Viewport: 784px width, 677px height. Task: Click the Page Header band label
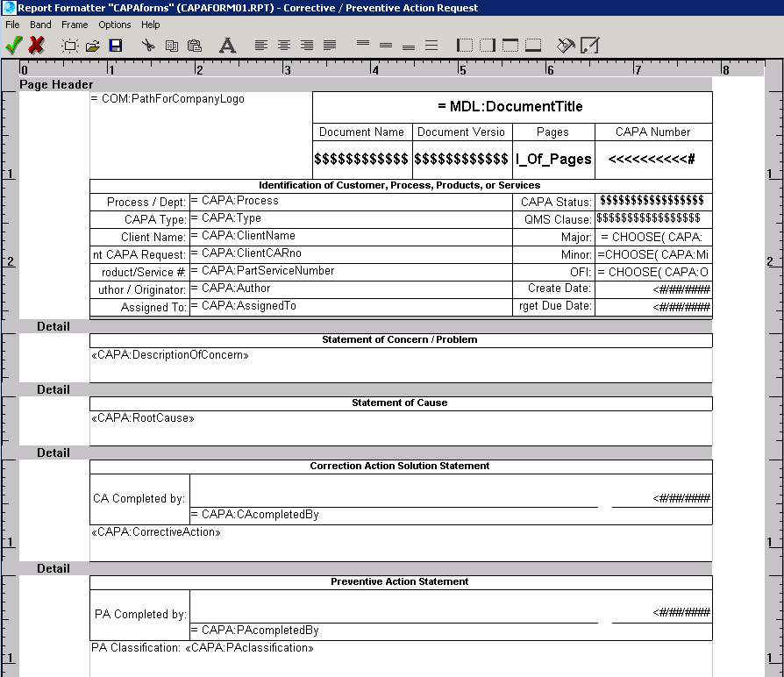(x=56, y=85)
